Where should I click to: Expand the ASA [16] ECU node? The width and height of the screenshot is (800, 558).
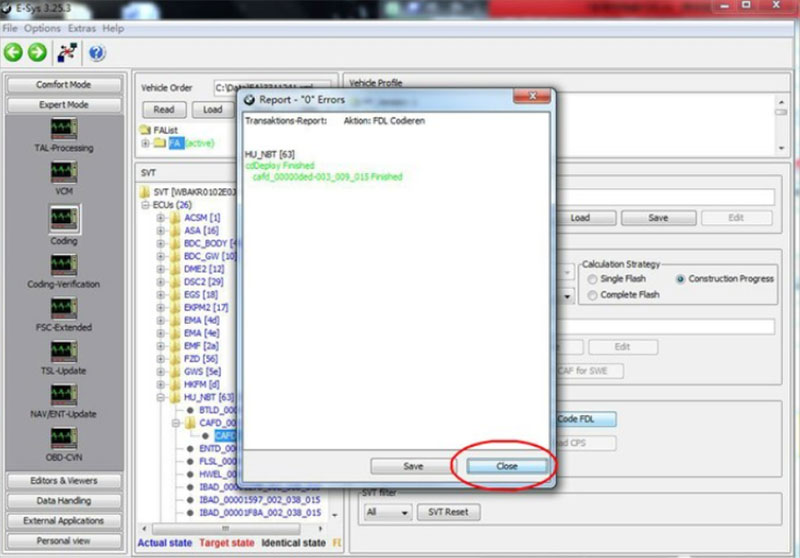(161, 231)
